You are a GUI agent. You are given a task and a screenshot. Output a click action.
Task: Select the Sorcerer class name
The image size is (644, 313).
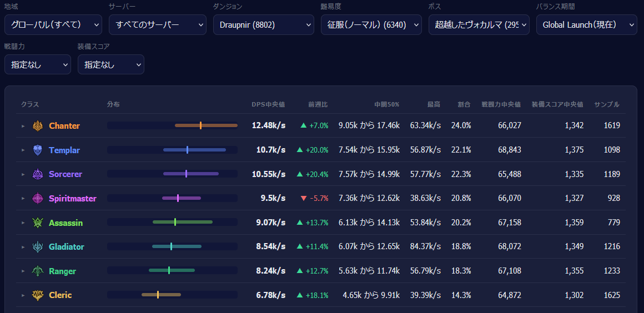tap(66, 174)
